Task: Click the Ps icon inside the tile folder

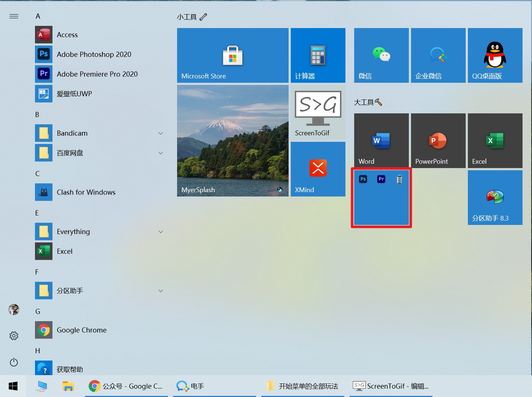Action: point(363,179)
